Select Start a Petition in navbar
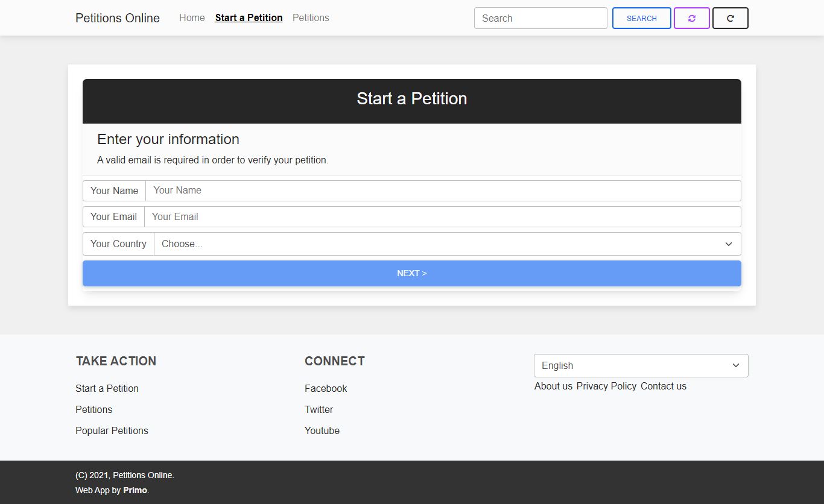 249,18
